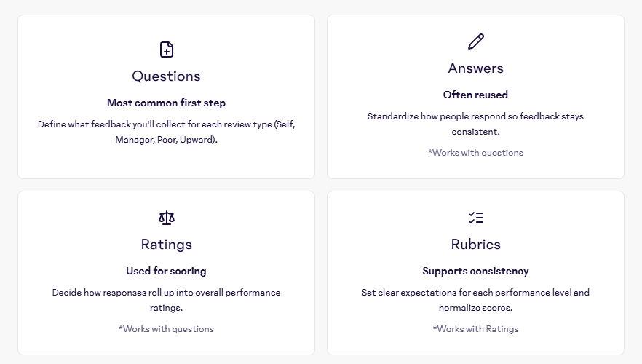Select the Ratings title text
Viewport: 642px width, 364px height.
tap(167, 245)
